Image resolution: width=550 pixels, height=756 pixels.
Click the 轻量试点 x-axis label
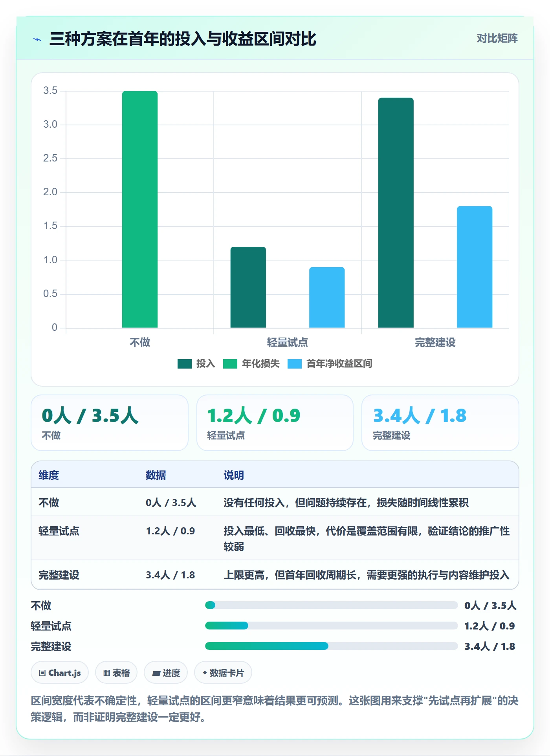[288, 342]
